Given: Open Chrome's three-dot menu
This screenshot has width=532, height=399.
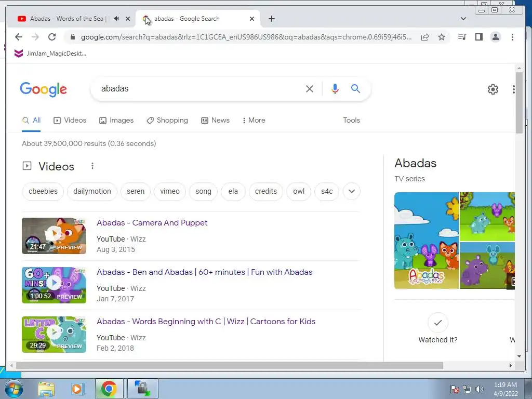Looking at the screenshot, I should 512,37.
